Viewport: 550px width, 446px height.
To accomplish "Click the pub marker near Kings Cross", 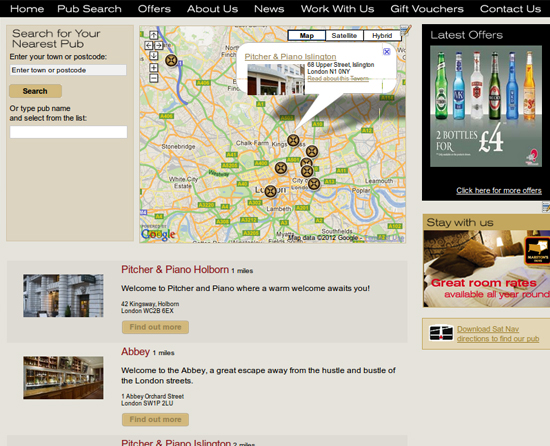I will pyautogui.click(x=293, y=141).
